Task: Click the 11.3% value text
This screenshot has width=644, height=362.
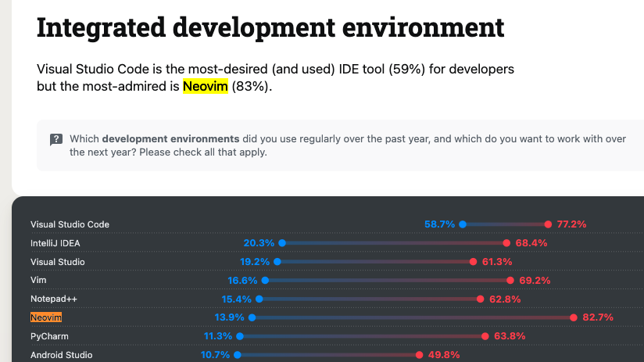Action: [x=218, y=336]
